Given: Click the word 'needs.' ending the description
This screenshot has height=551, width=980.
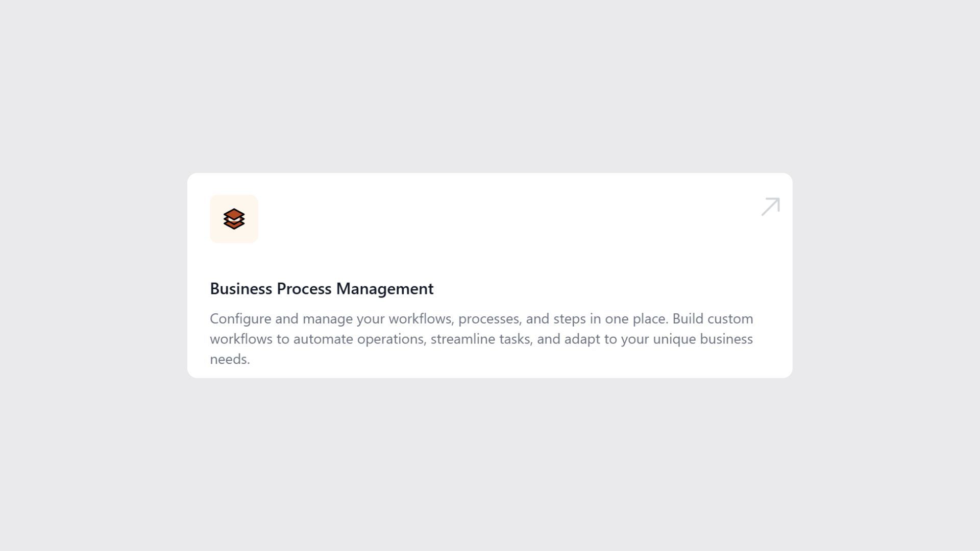Looking at the screenshot, I should [x=230, y=358].
